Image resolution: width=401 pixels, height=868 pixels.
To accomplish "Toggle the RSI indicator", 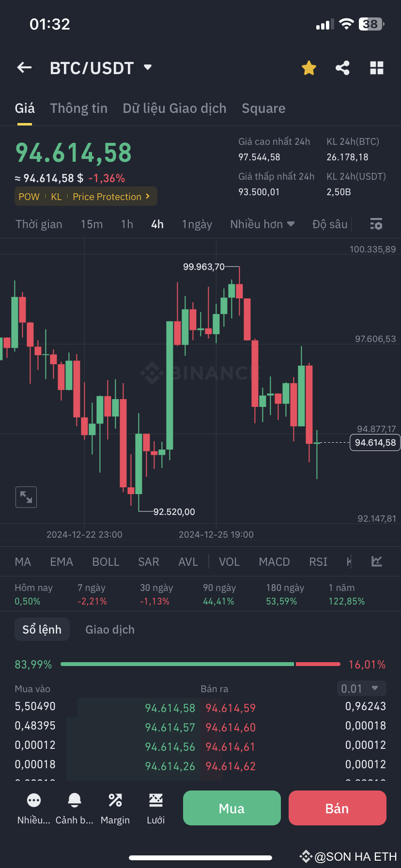I will tap(318, 561).
